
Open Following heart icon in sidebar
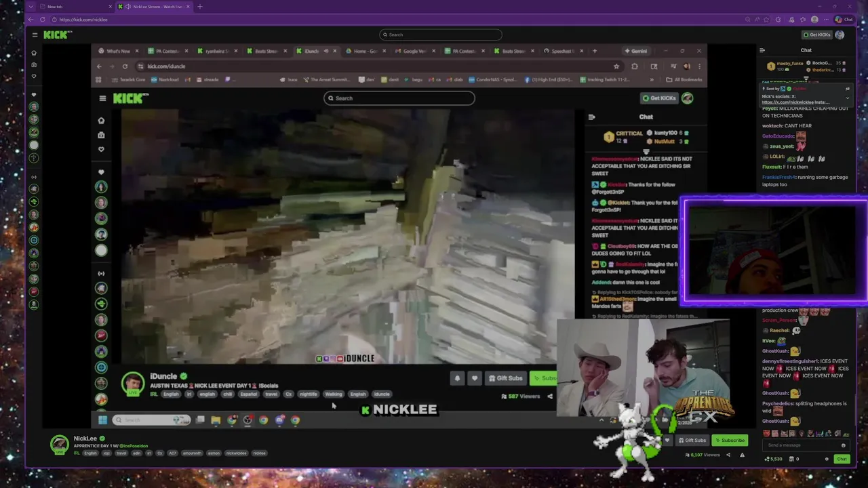pyautogui.click(x=34, y=76)
